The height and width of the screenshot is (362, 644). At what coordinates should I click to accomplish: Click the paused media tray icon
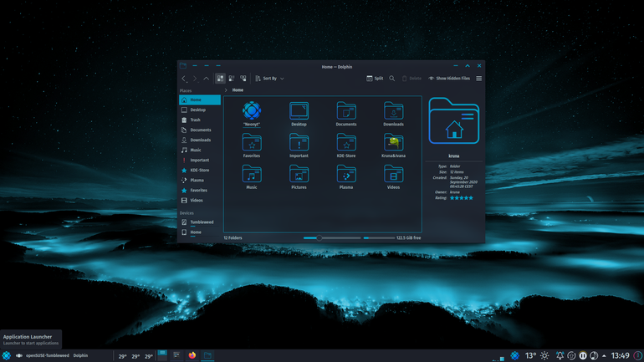(x=582, y=356)
